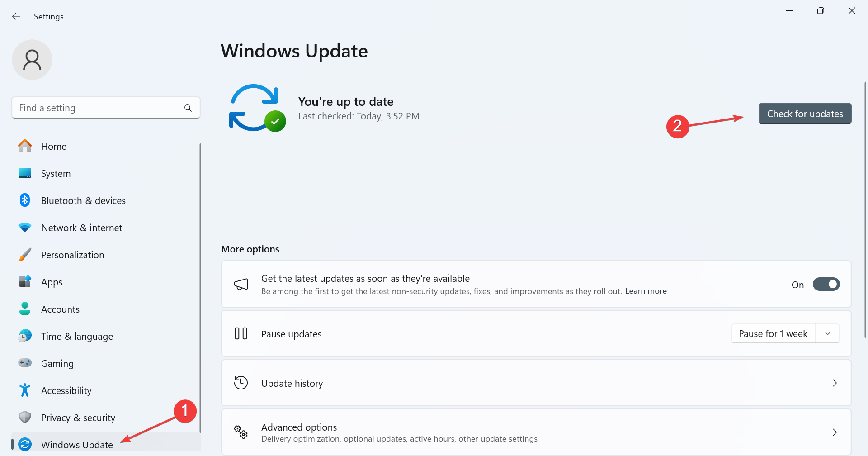This screenshot has height=456, width=868.
Task: Click the Advanced options row label
Action: tap(299, 427)
